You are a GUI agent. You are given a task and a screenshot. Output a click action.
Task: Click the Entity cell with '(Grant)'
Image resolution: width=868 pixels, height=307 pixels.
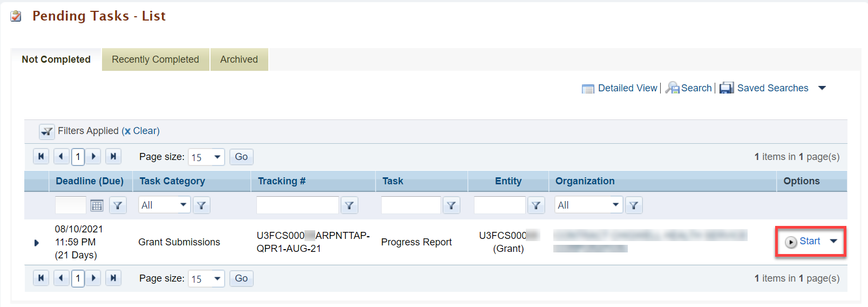coord(508,242)
